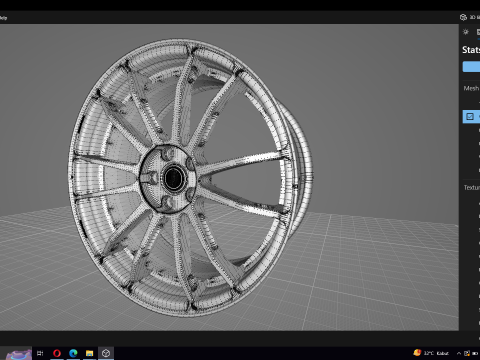Open the 3D library cube icon

coord(463,17)
